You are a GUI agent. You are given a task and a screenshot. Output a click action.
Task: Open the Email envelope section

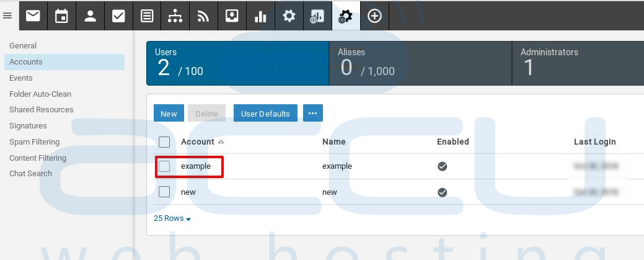[x=33, y=16]
